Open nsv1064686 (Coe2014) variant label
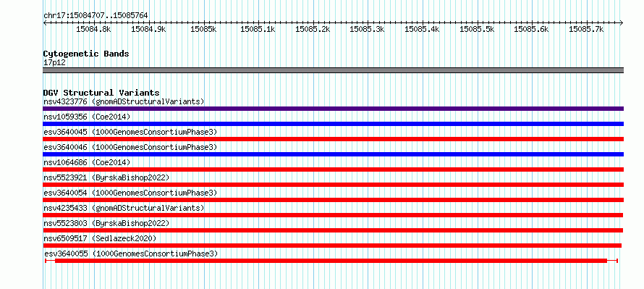This screenshot has height=289, width=644. click(x=87, y=162)
